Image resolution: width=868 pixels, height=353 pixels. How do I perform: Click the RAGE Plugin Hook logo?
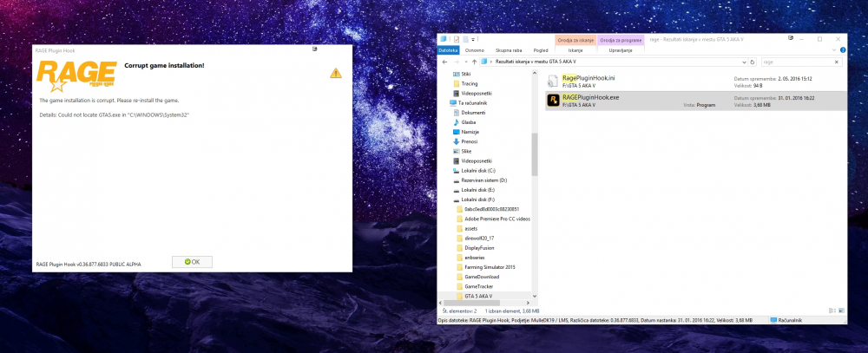pos(76,76)
